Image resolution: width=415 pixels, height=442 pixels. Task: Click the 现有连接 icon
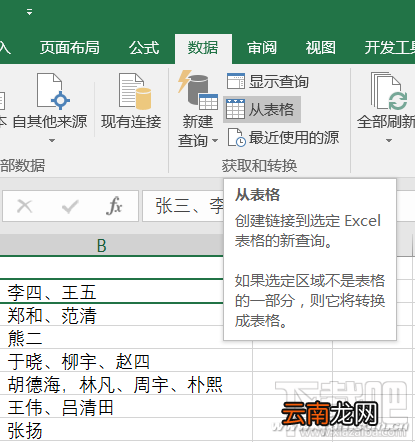(135, 91)
